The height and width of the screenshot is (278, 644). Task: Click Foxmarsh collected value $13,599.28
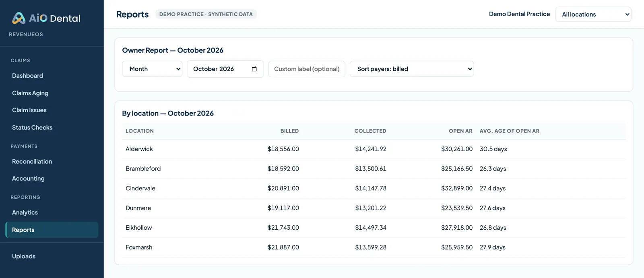tap(371, 247)
